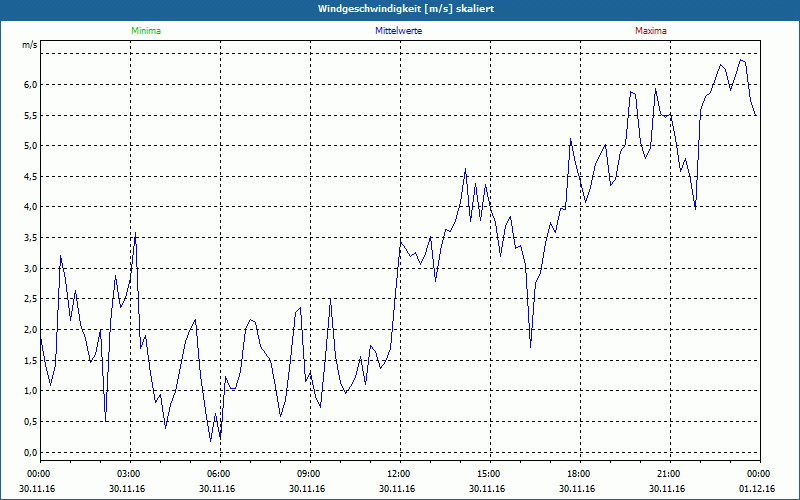Click the m/s unit label on the axis
The height and width of the screenshot is (500, 800).
pos(29,45)
